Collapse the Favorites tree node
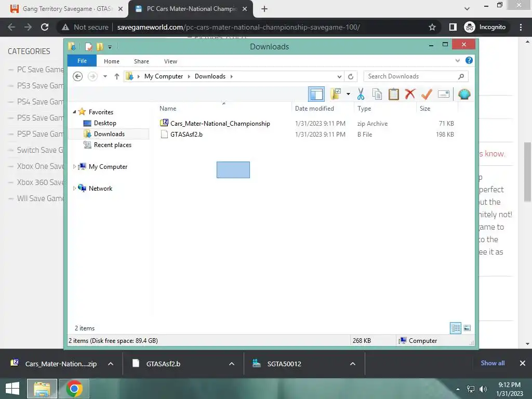 74,112
